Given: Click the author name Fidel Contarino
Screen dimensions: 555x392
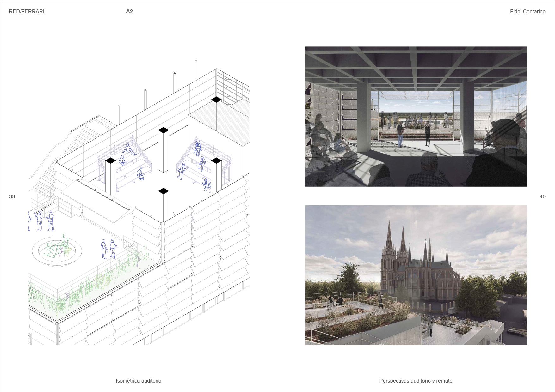Looking at the screenshot, I should pyautogui.click(x=527, y=11).
